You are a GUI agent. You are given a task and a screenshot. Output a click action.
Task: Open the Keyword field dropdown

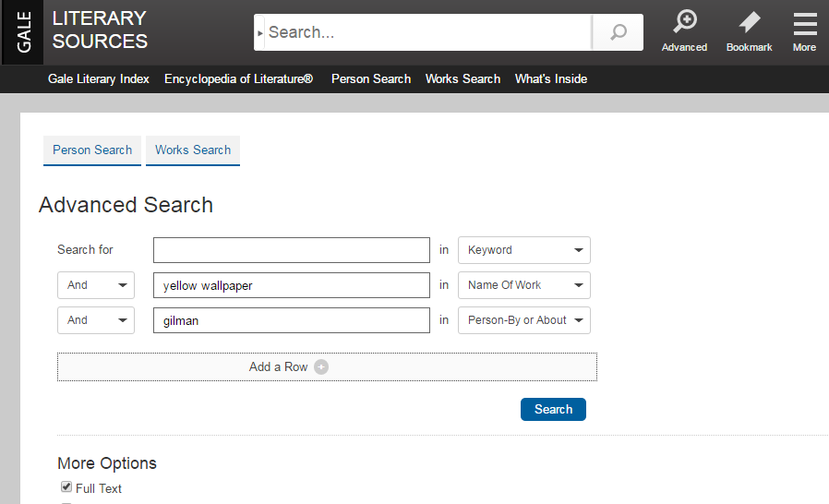524,250
